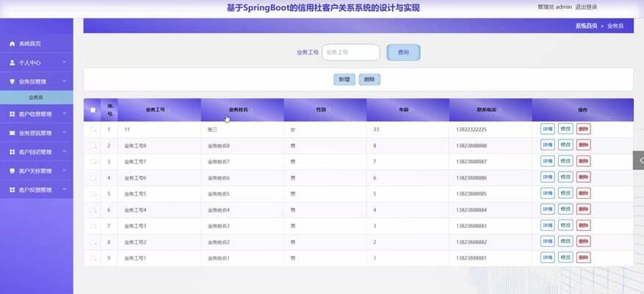Viewport: 644px width, 294px height.
Task: Open 详情 for the 业务工号8 row
Action: [x=548, y=145]
